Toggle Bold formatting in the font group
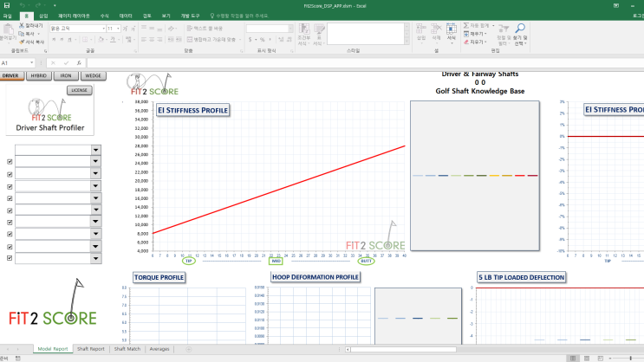 54,39
